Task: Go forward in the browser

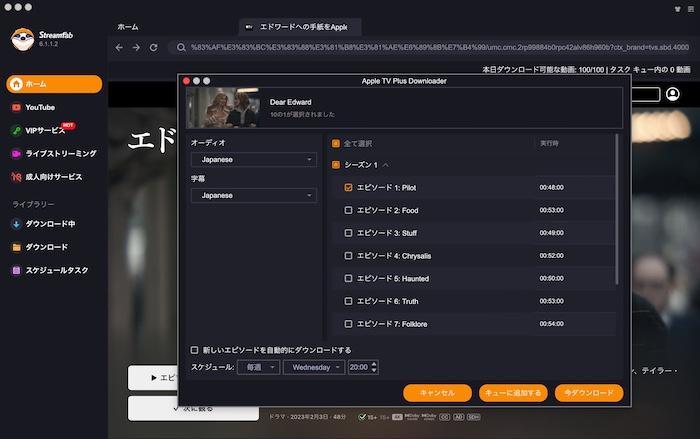Action: click(136, 47)
